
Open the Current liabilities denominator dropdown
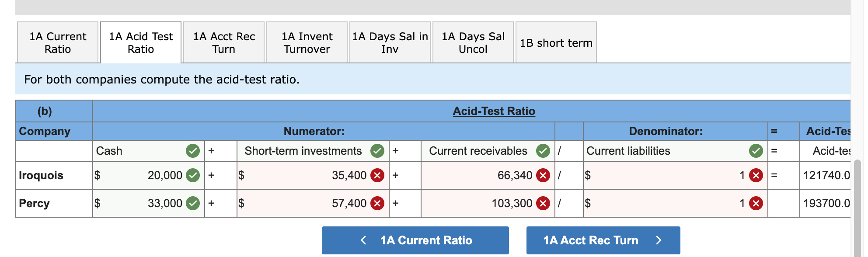675,151
